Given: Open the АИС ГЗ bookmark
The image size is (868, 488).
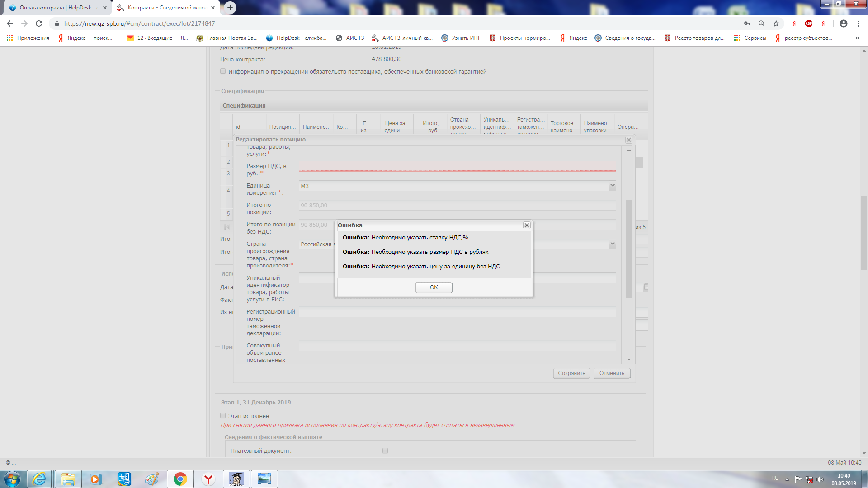Looking at the screenshot, I should pyautogui.click(x=350, y=38).
